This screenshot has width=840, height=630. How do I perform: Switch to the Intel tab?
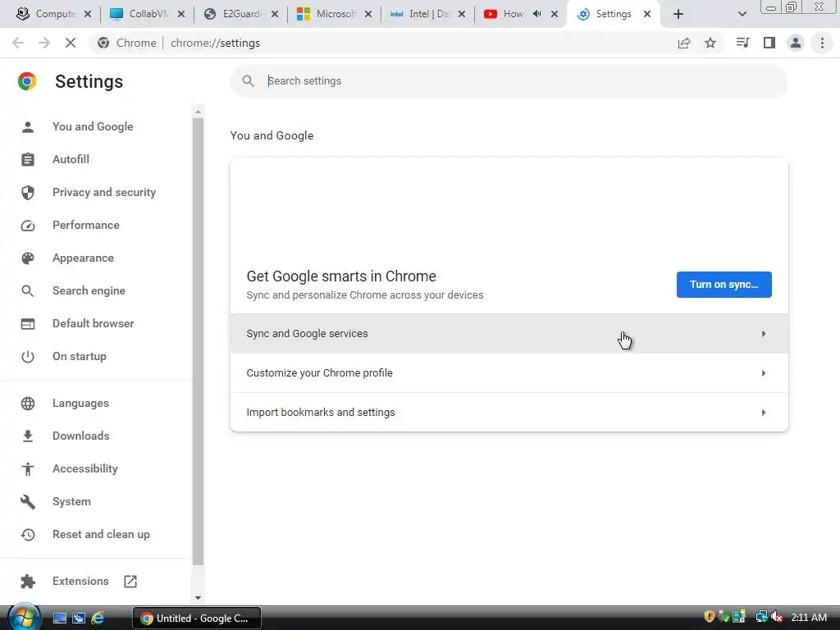[427, 14]
